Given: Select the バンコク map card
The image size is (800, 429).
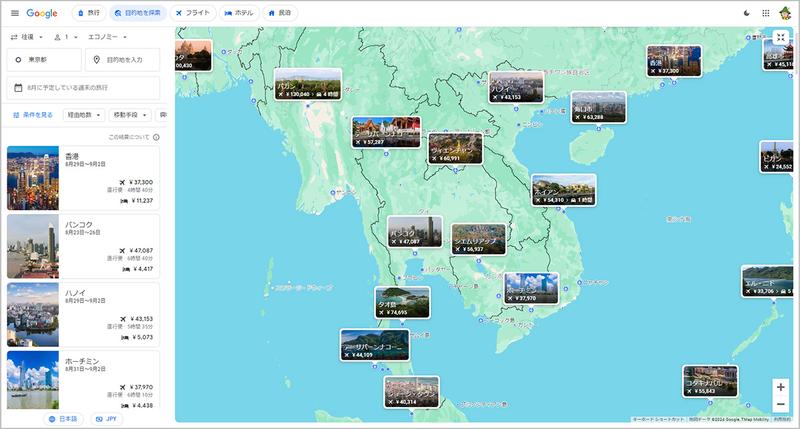Looking at the screenshot, I should (x=414, y=232).
